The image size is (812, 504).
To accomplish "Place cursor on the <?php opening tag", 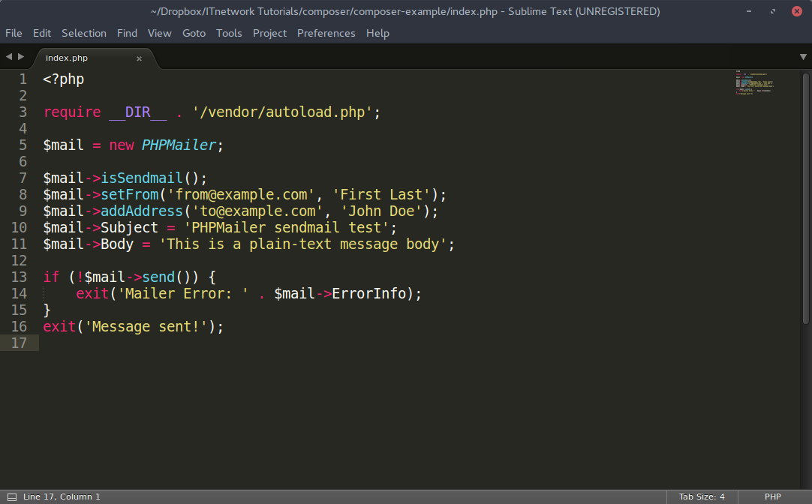I will (x=63, y=79).
